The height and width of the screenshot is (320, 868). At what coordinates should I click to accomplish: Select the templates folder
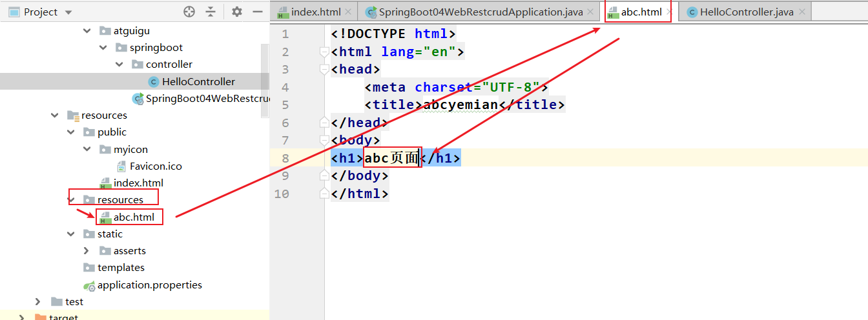point(121,267)
